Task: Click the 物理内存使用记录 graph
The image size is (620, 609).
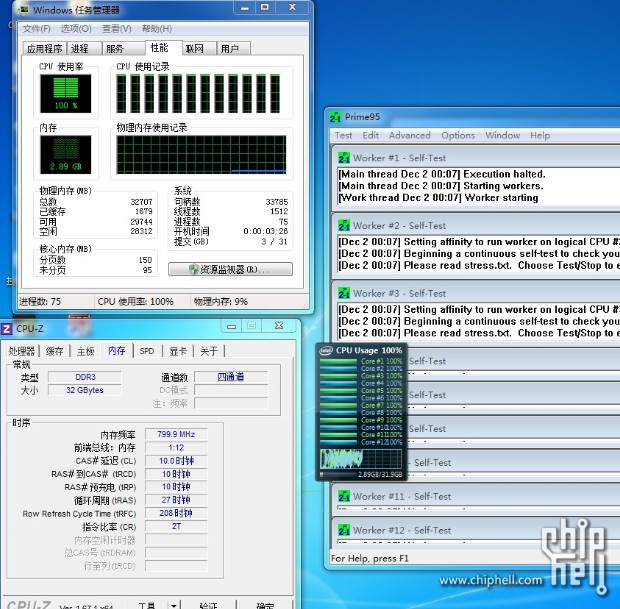Action: click(201, 155)
